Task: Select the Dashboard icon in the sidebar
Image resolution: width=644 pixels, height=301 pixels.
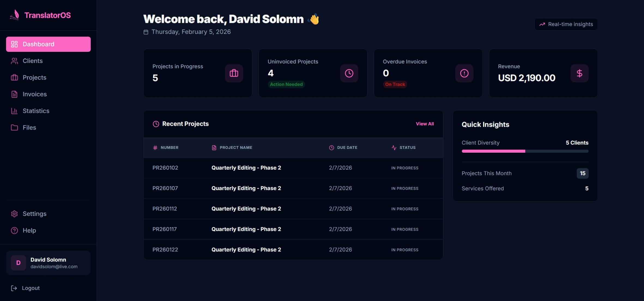Action: [x=14, y=44]
